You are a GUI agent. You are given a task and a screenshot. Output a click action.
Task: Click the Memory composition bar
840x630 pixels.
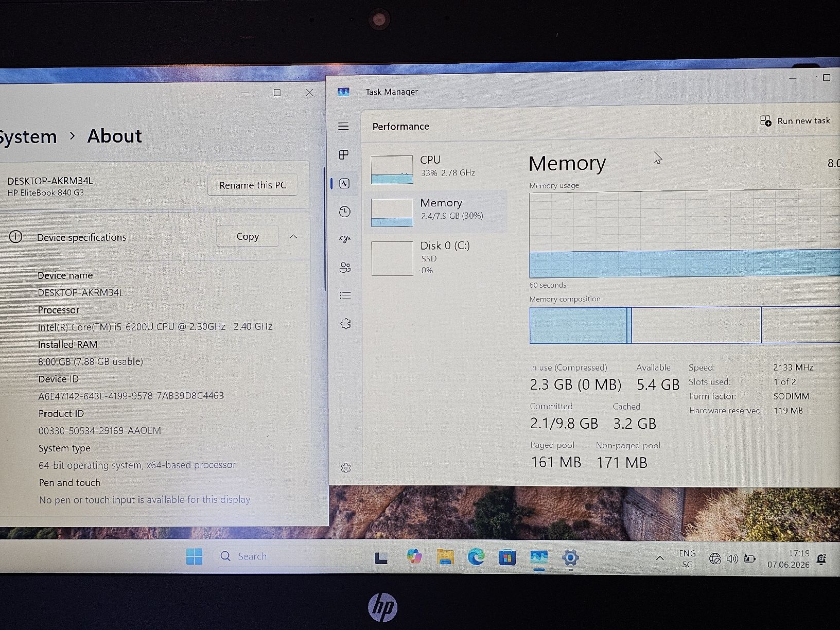[685, 325]
